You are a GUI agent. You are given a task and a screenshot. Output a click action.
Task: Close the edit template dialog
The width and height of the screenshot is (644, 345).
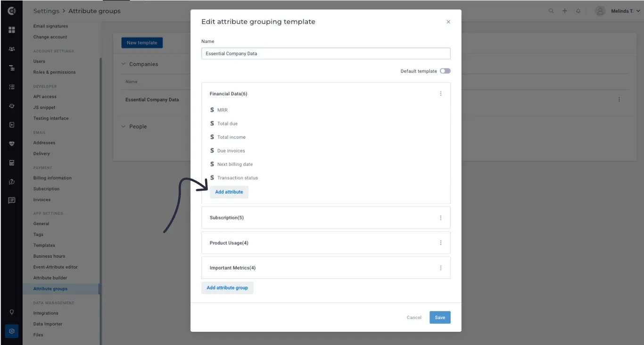pos(448,22)
